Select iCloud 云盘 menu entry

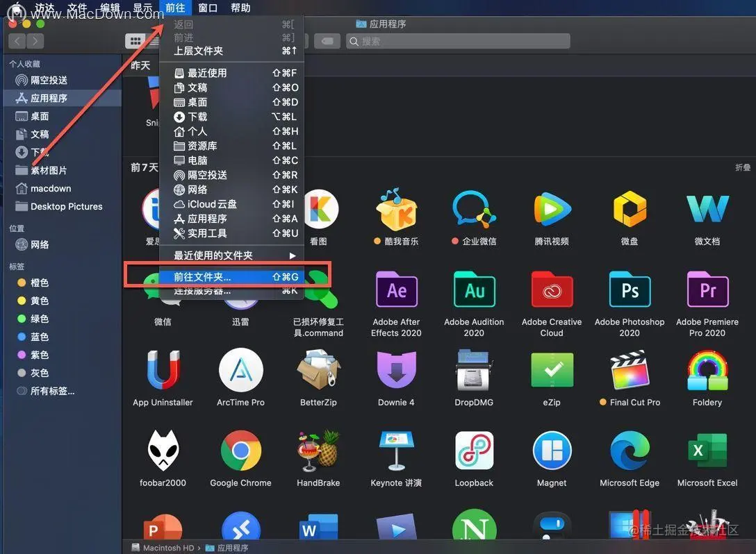point(231,204)
